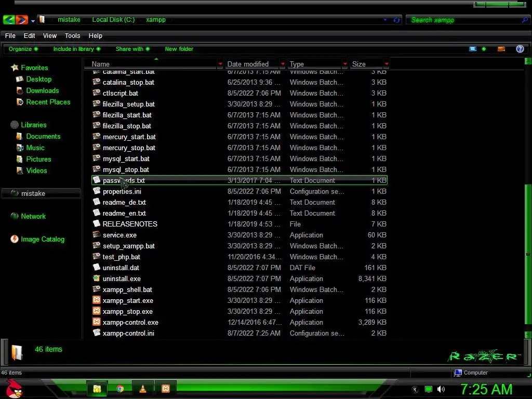Toggle the preview pane icon
Screen dimensions: 532x399
(x=501, y=49)
